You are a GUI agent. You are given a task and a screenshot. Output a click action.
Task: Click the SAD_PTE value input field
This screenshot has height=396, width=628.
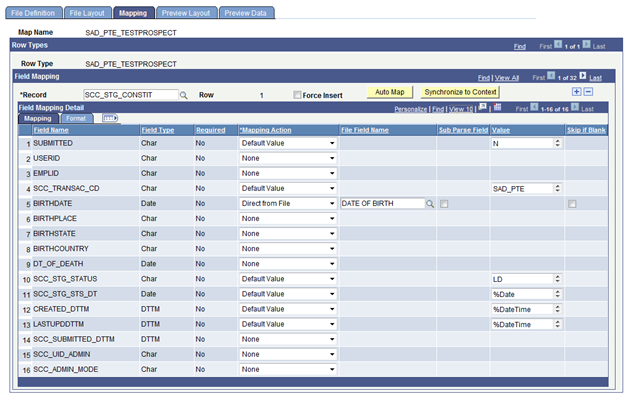pos(523,189)
